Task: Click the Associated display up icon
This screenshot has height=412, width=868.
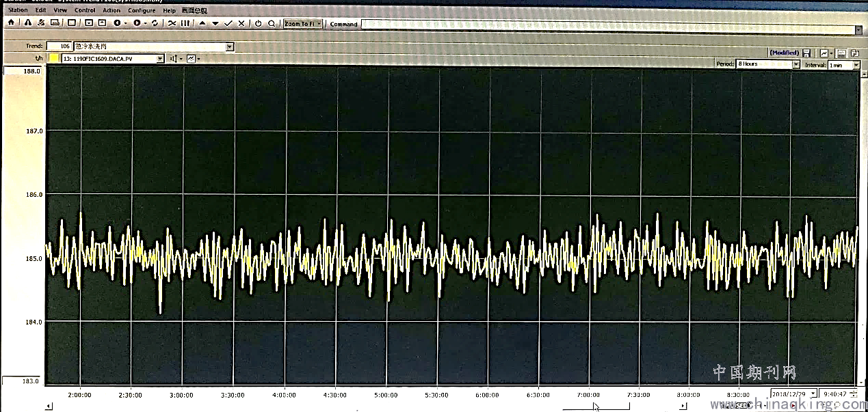Action: 101,23
